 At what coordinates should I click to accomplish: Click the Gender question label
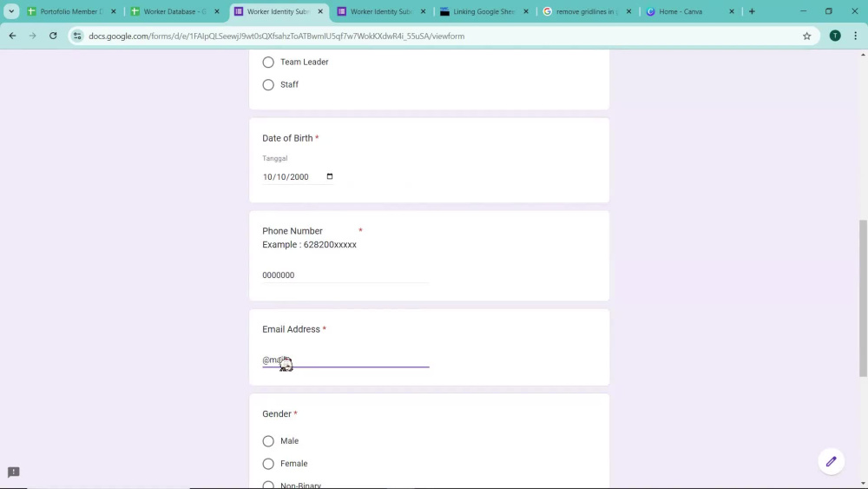pos(277,413)
